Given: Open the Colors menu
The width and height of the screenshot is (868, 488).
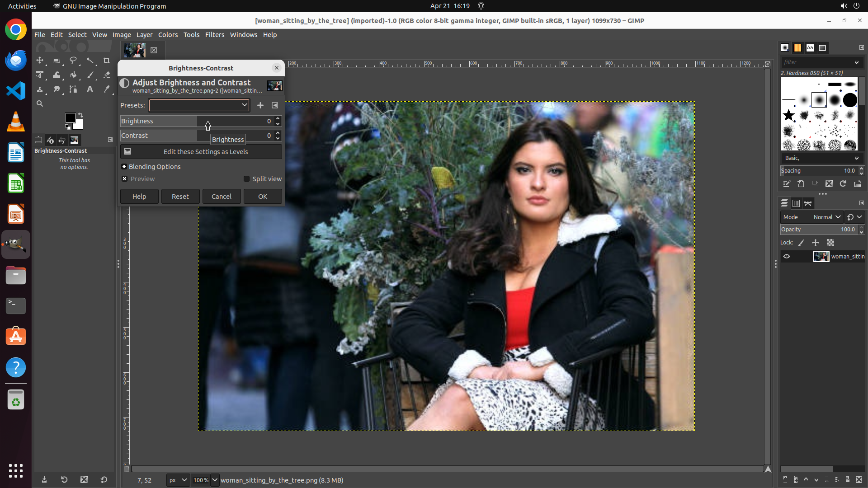Looking at the screenshot, I should [168, 35].
